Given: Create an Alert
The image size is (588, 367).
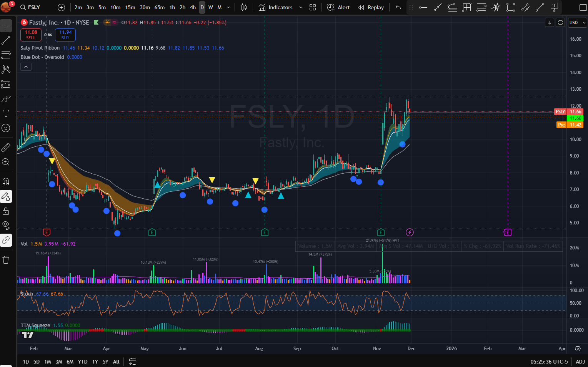Looking at the screenshot, I should (338, 7).
